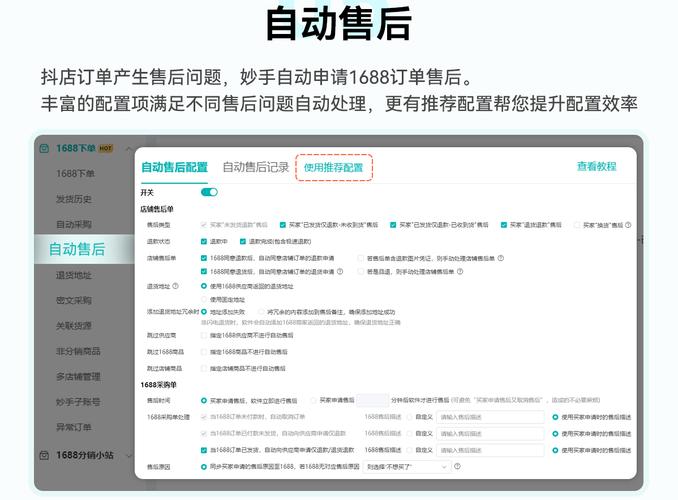Viewport: 678px width, 500px height.
Task: Click the 1688下单 section icon in sidebar
Action: pyautogui.click(x=44, y=148)
